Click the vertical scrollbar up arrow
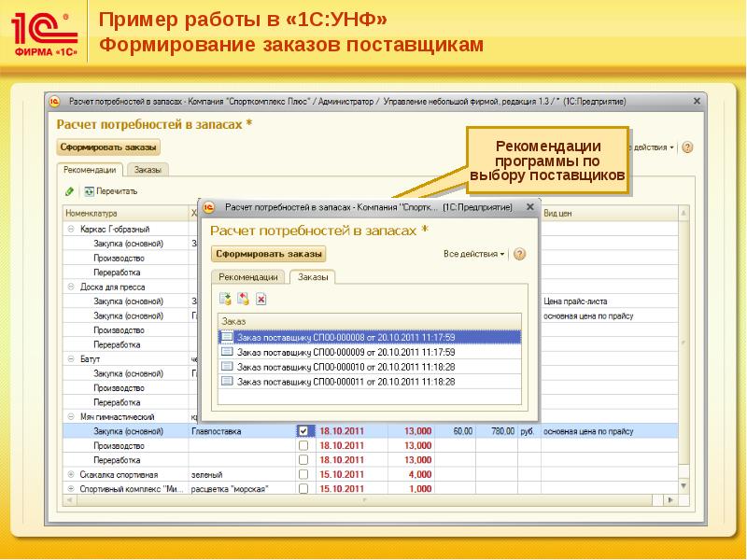747x560 pixels. pyautogui.click(x=684, y=214)
